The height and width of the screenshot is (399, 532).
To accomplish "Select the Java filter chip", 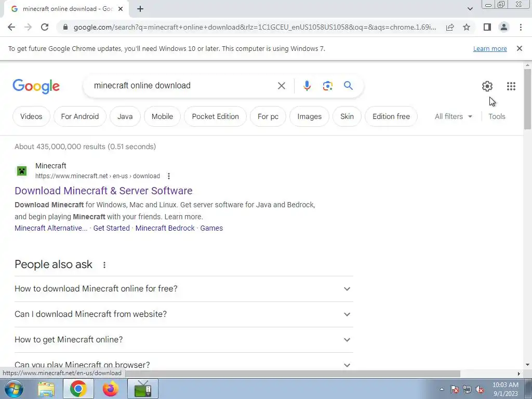I will click(125, 116).
